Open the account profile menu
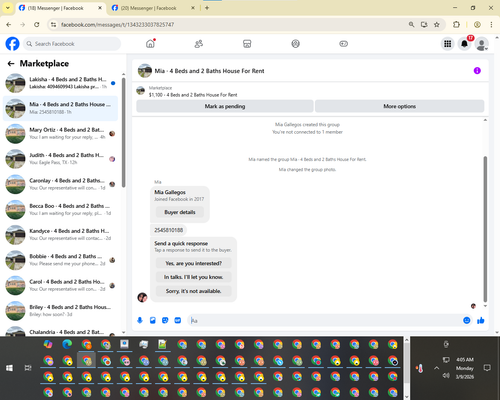The height and width of the screenshot is (400, 500). 481,44
